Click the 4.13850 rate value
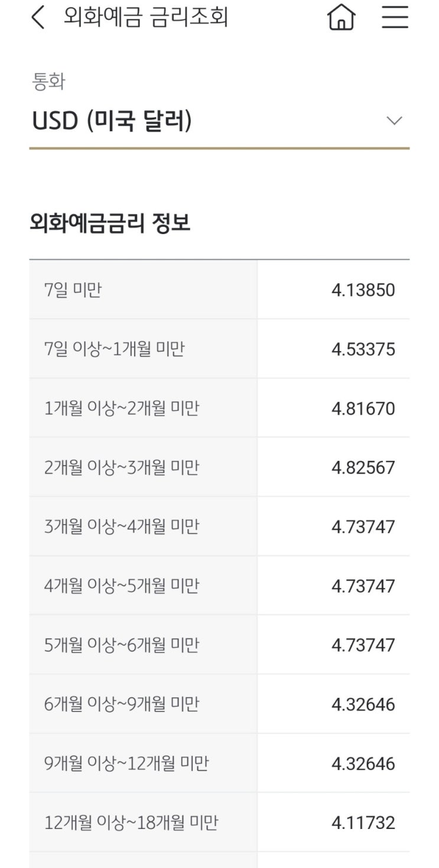 (x=363, y=290)
